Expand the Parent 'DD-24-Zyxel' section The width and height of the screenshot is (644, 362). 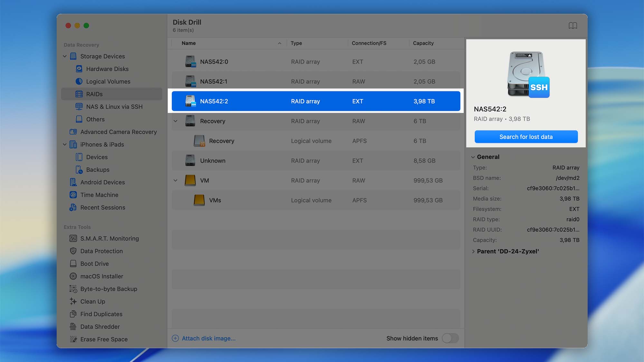pos(473,251)
